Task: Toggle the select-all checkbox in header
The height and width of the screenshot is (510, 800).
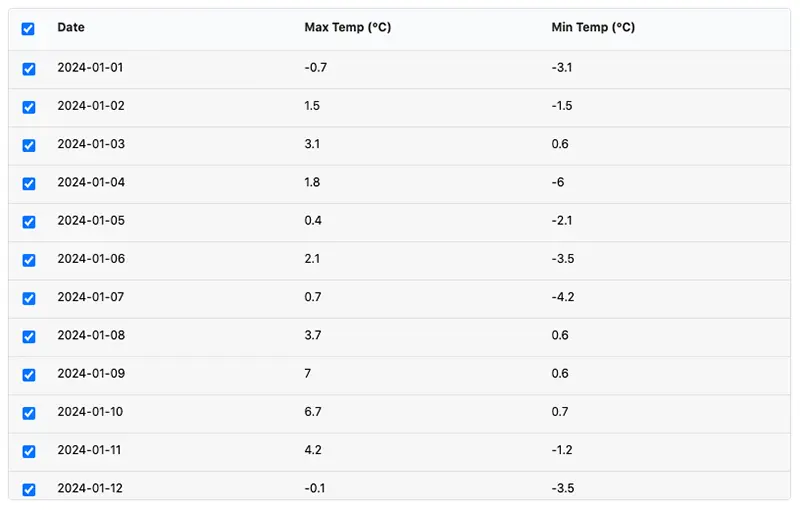Action: [28, 29]
